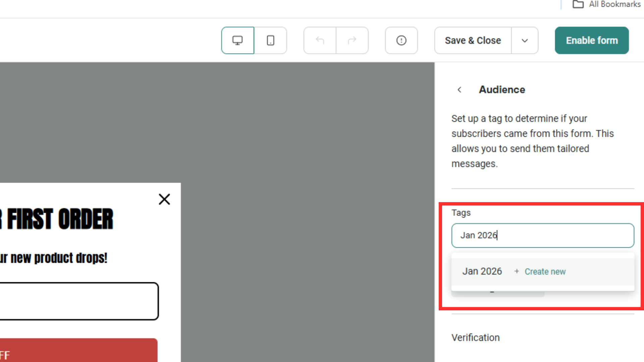This screenshot has height=362, width=644.
Task: Go back from Audience panel
Action: pyautogui.click(x=460, y=90)
